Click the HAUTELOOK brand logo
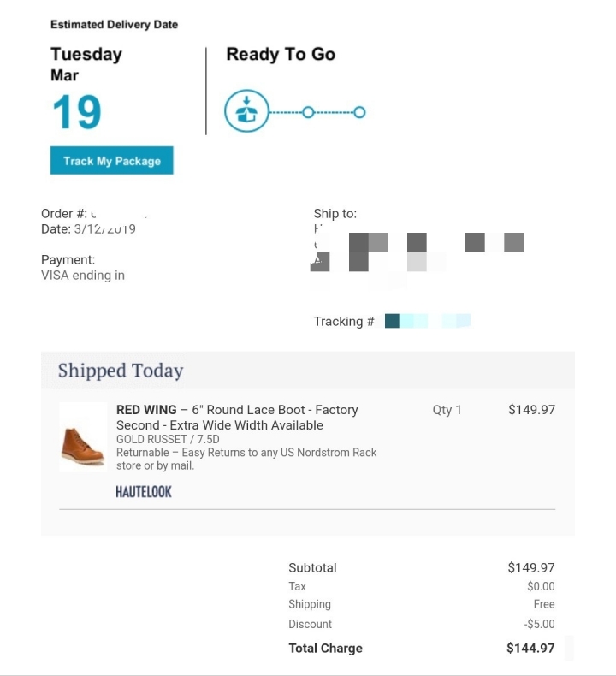The image size is (616, 676). [x=144, y=491]
